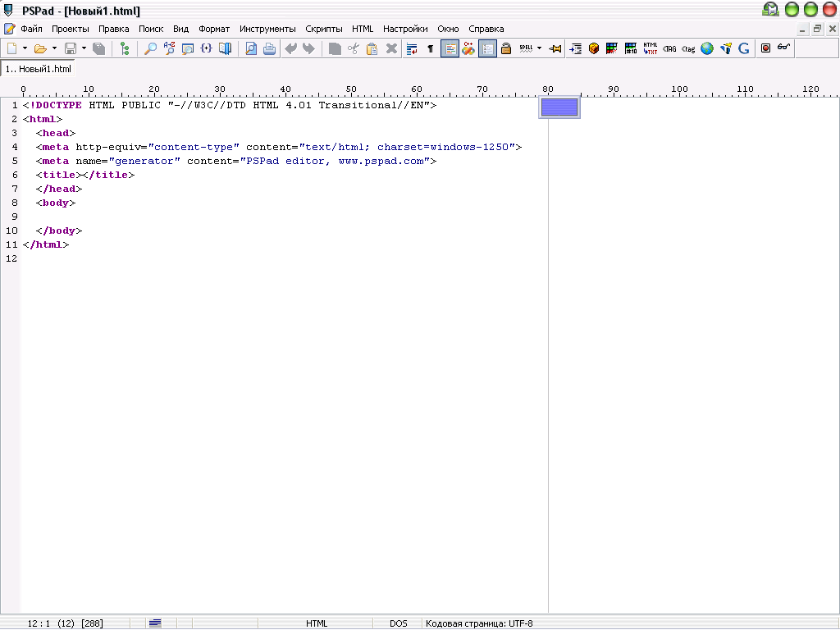Click the Delete X icon

pos(391,48)
